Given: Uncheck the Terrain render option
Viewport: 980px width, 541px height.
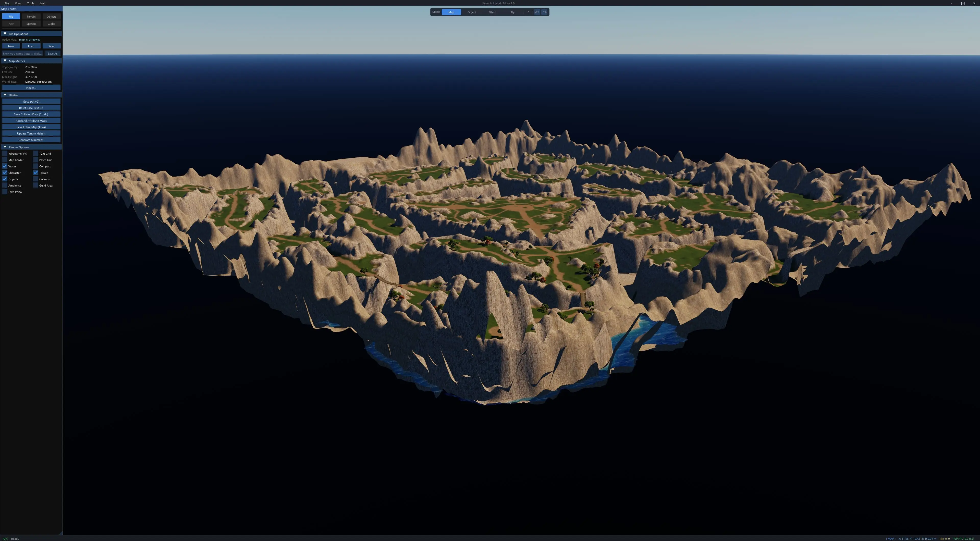Looking at the screenshot, I should [x=35, y=173].
